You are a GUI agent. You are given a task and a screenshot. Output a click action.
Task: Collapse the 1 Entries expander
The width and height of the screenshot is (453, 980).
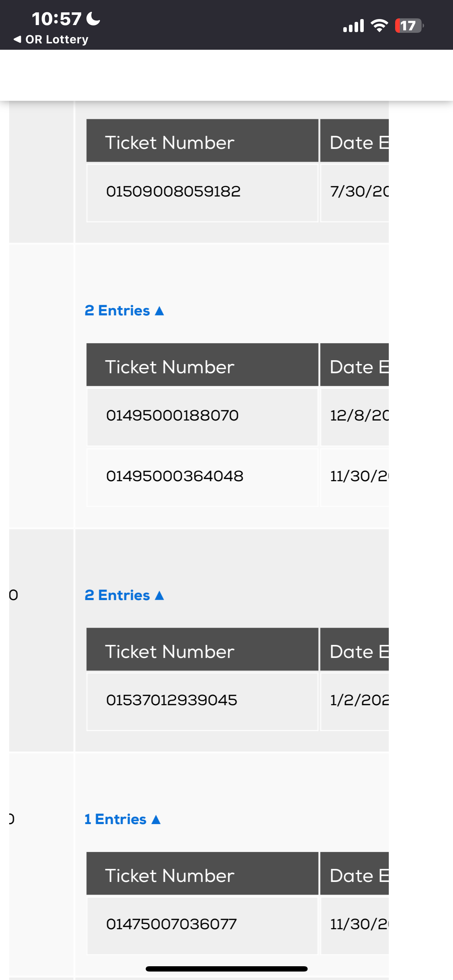[x=122, y=819]
